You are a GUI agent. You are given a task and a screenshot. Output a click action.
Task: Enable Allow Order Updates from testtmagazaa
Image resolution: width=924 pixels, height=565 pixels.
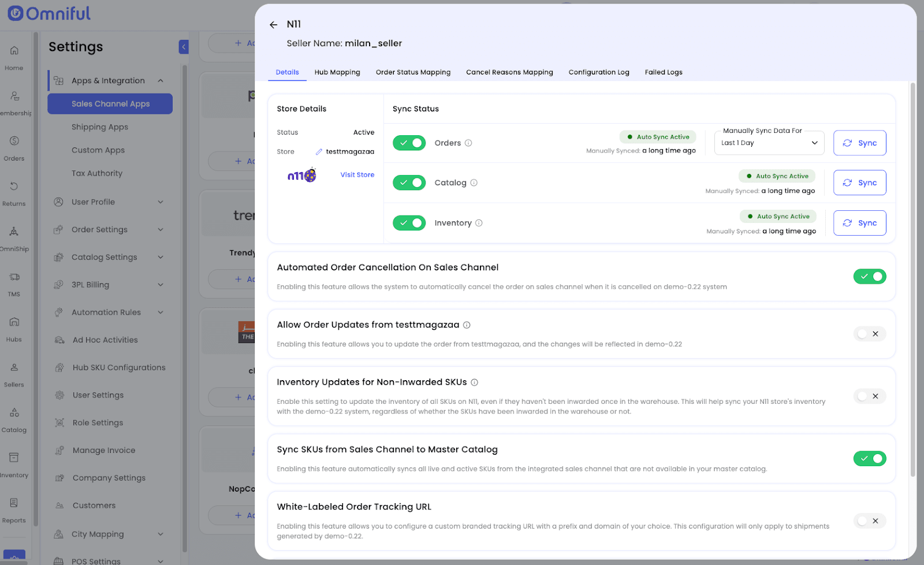869,334
